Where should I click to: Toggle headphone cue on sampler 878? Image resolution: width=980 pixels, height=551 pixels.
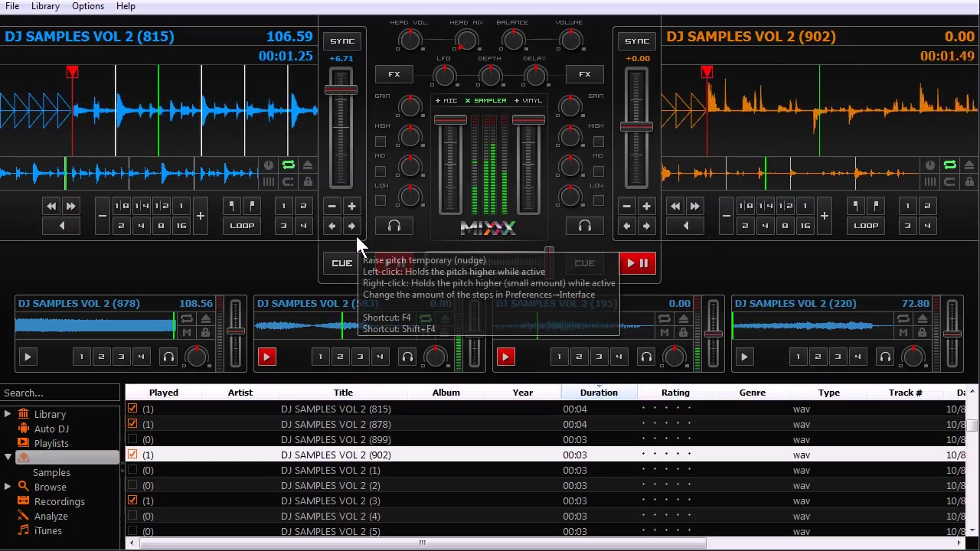click(x=168, y=357)
